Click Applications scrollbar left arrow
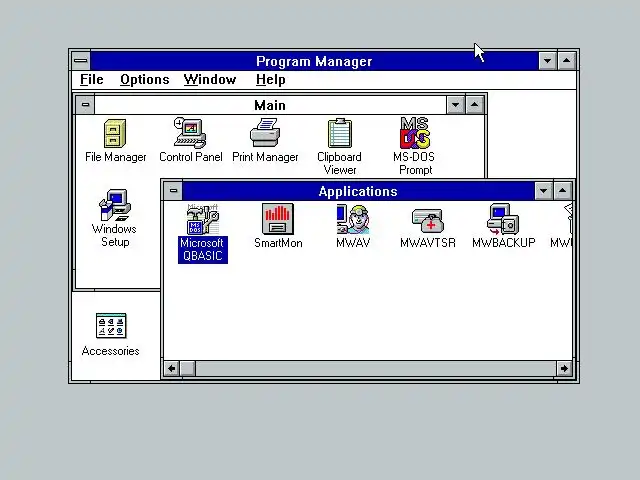The image size is (640, 480). point(171,369)
